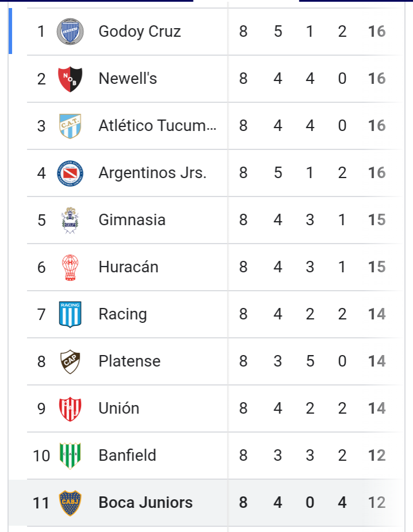413x532 pixels.
Task: Click the Argentinos Jrs. round badge
Action: 70,173
